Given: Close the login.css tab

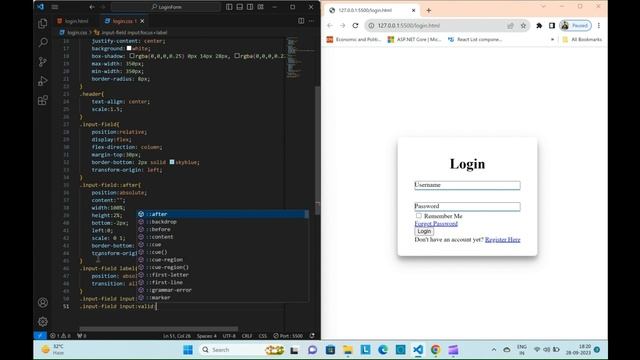Looking at the screenshot, I should pos(142,21).
